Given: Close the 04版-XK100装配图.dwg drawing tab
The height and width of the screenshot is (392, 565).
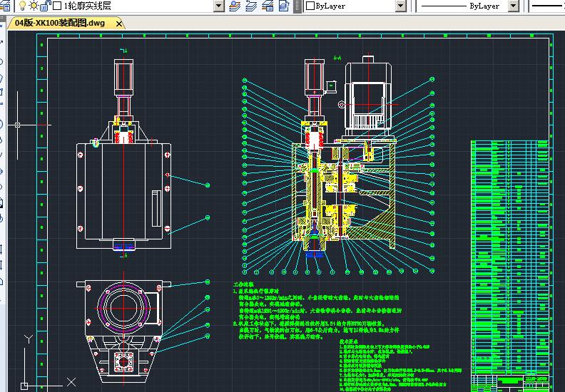Looking at the screenshot, I should pos(119,24).
